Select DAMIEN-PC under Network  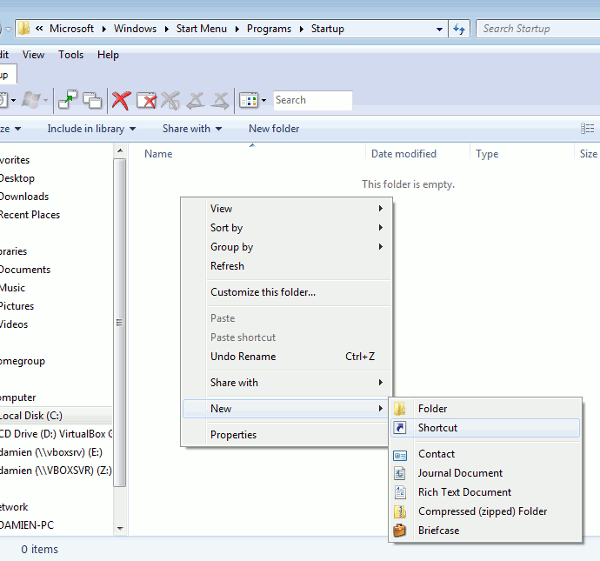[x=27, y=525]
